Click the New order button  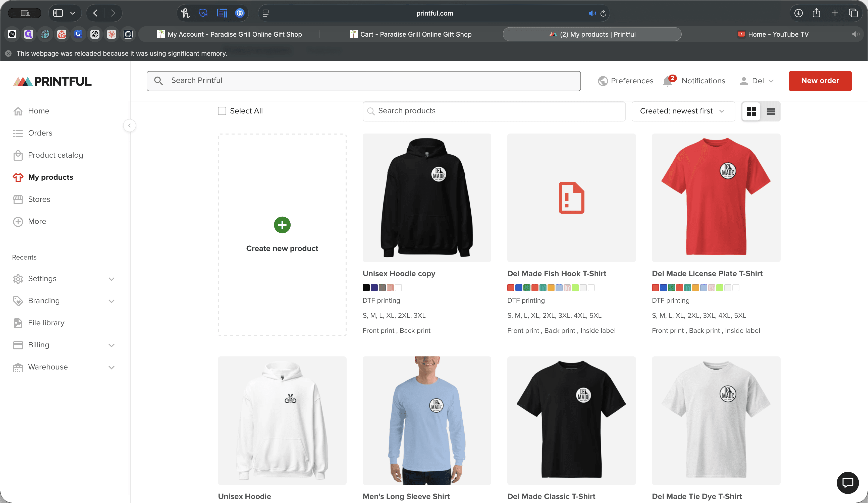tap(820, 81)
